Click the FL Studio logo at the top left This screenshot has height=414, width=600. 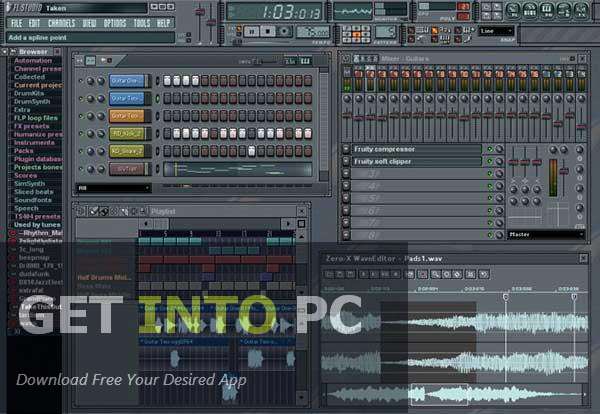[24, 8]
